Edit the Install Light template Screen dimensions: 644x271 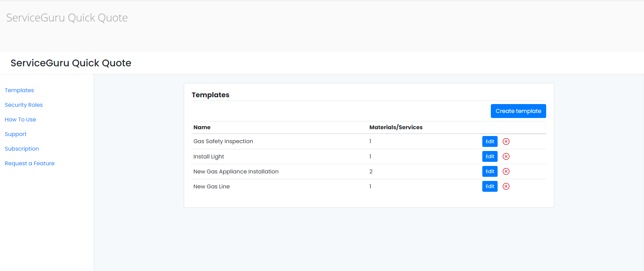[x=490, y=156]
